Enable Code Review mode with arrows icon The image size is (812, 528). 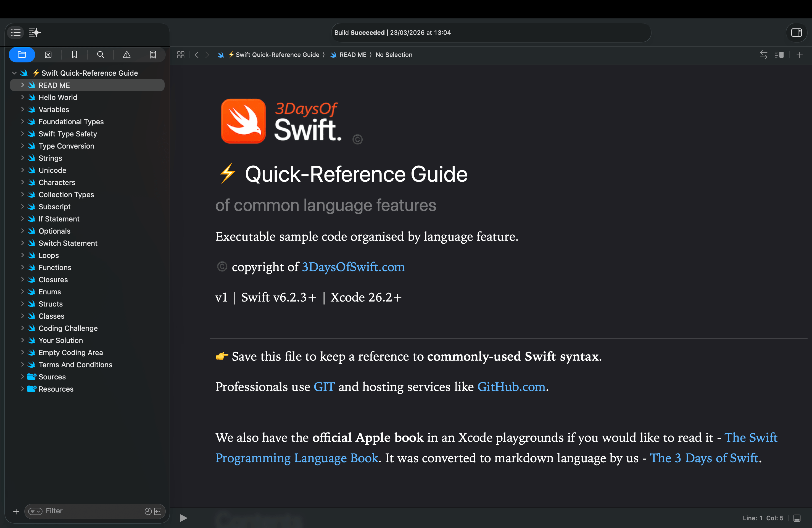click(x=764, y=55)
